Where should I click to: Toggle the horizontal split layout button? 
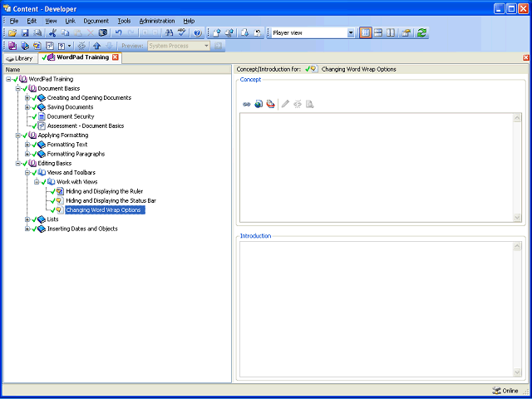click(378, 33)
